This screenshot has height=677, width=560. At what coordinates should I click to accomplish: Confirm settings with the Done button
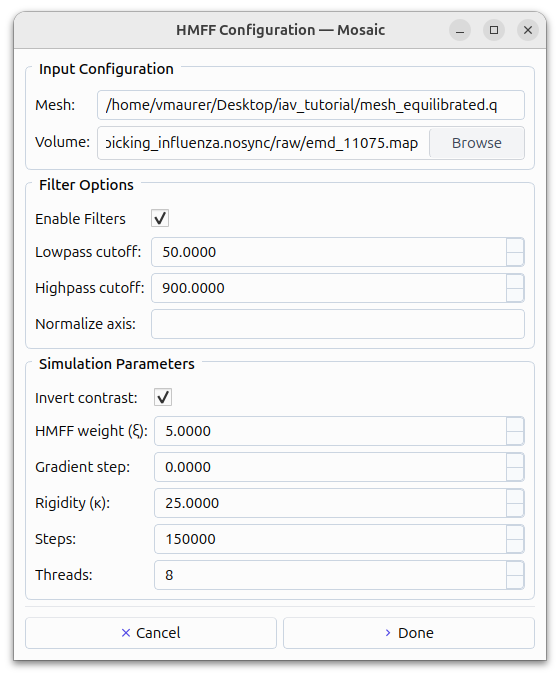[x=409, y=633]
